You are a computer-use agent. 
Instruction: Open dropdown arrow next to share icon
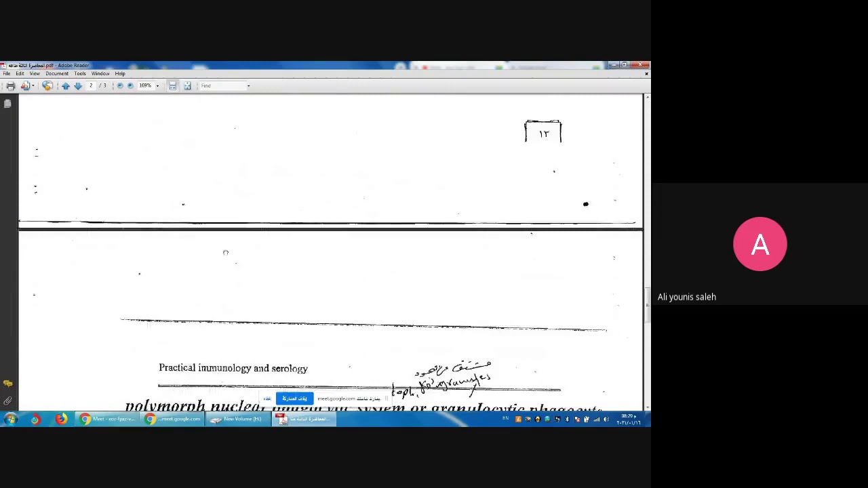[x=33, y=85]
